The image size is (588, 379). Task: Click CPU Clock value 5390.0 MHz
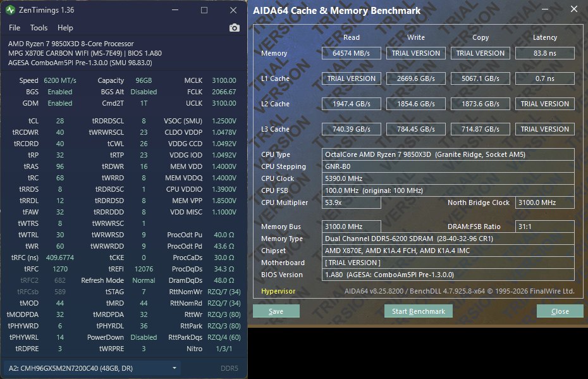pyautogui.click(x=448, y=178)
